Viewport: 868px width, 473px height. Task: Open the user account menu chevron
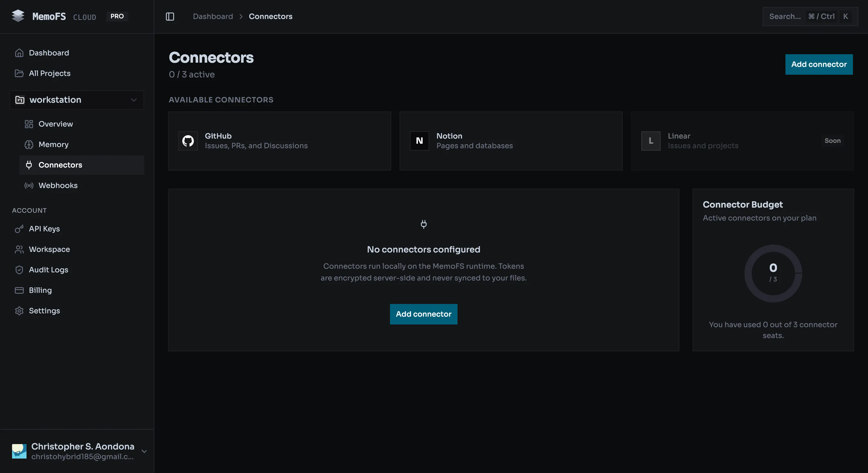point(144,451)
